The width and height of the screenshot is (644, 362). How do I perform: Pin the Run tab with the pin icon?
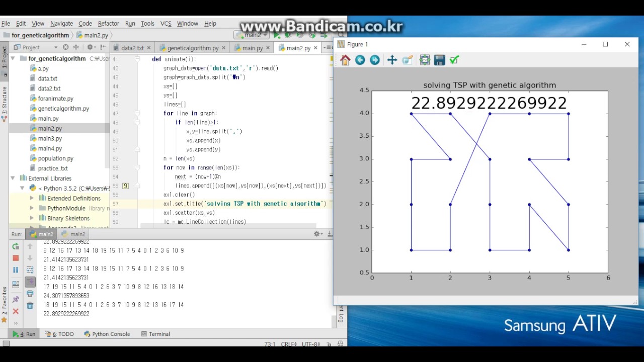click(x=16, y=299)
